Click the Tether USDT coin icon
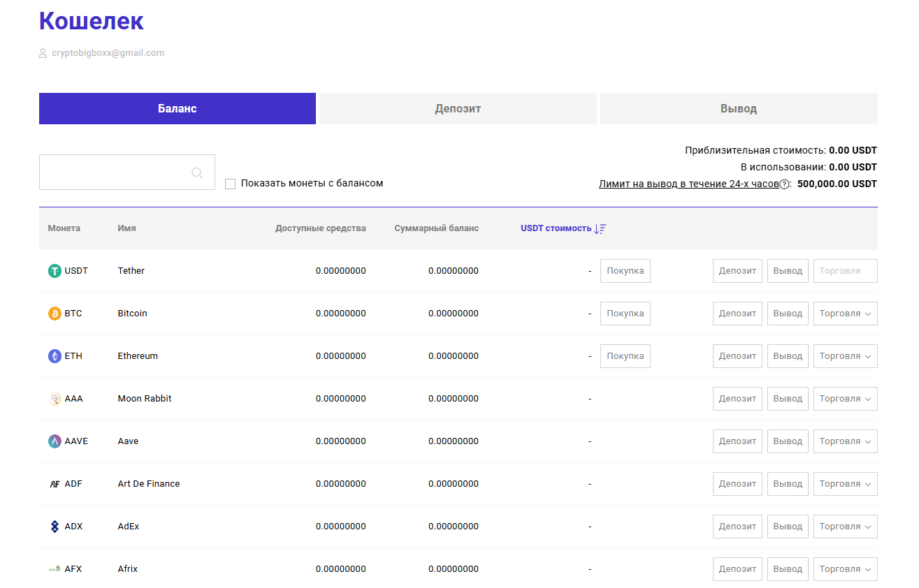The image size is (919, 588). click(x=55, y=271)
